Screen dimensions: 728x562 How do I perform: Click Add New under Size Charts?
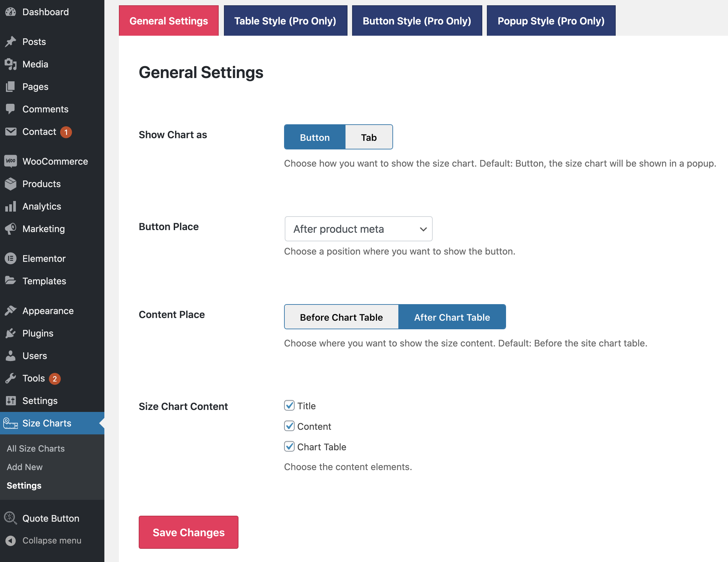25,467
